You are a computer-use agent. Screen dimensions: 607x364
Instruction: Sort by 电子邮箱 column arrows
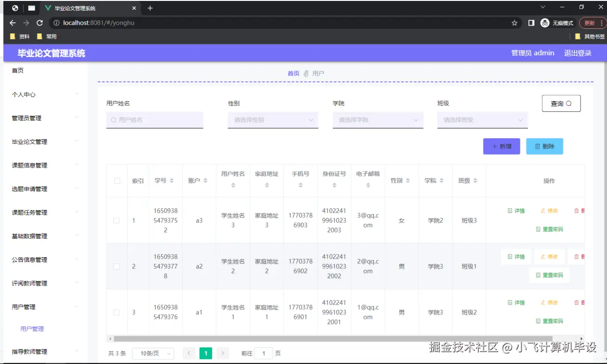coord(368,185)
